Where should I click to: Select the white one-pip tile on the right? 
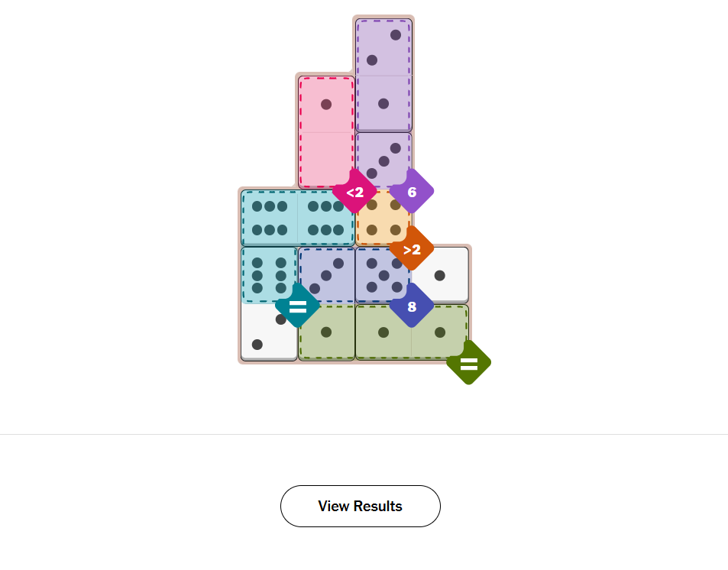coord(440,274)
